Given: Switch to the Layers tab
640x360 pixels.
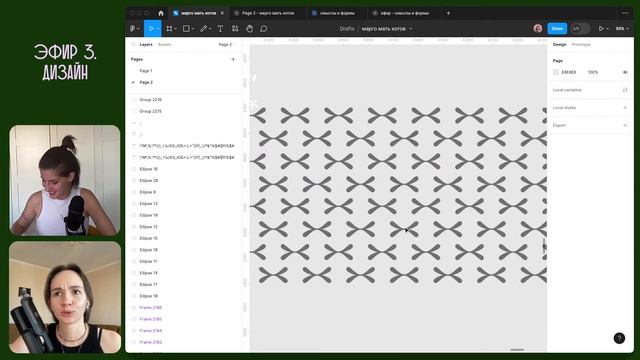Looking at the screenshot, I should pos(146,44).
